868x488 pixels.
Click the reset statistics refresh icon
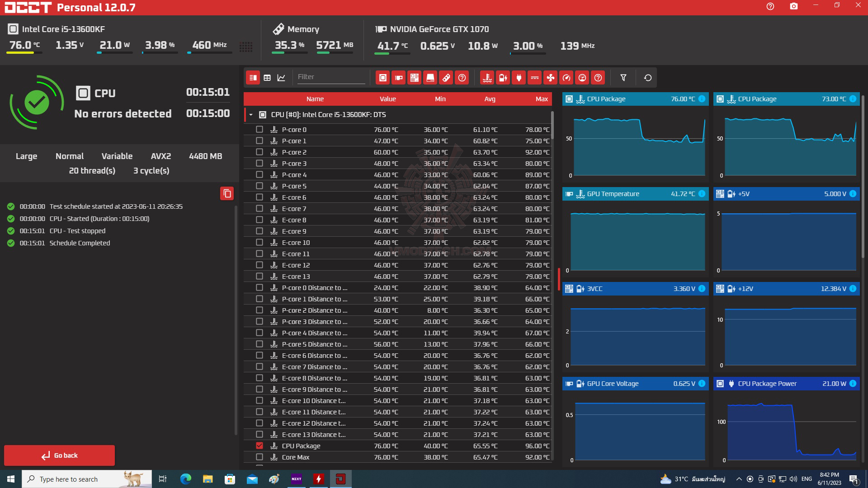coord(647,78)
